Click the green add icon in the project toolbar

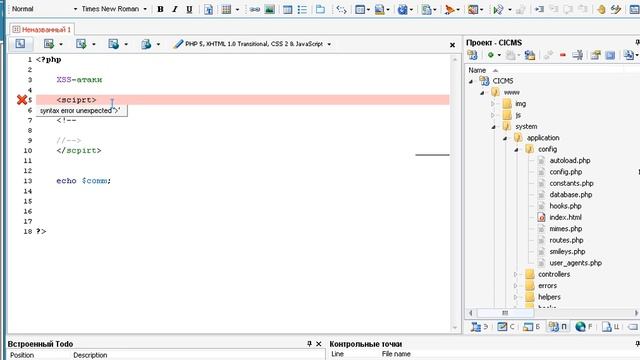click(x=491, y=55)
